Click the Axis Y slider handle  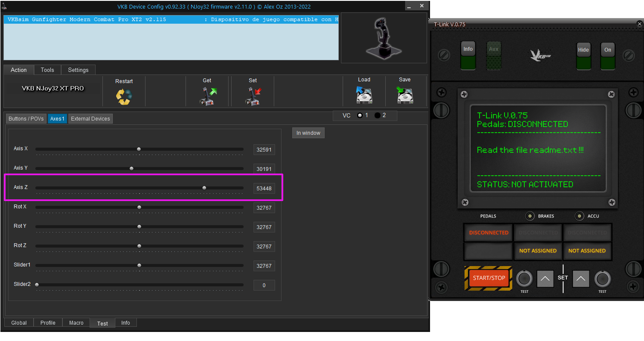pos(131,168)
